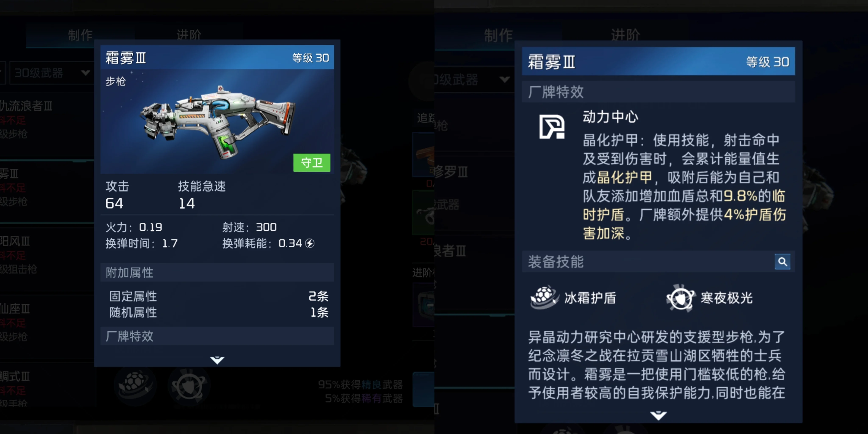Expand the left panel down arrow under 厂牌特效
The image size is (868, 434).
217,360
